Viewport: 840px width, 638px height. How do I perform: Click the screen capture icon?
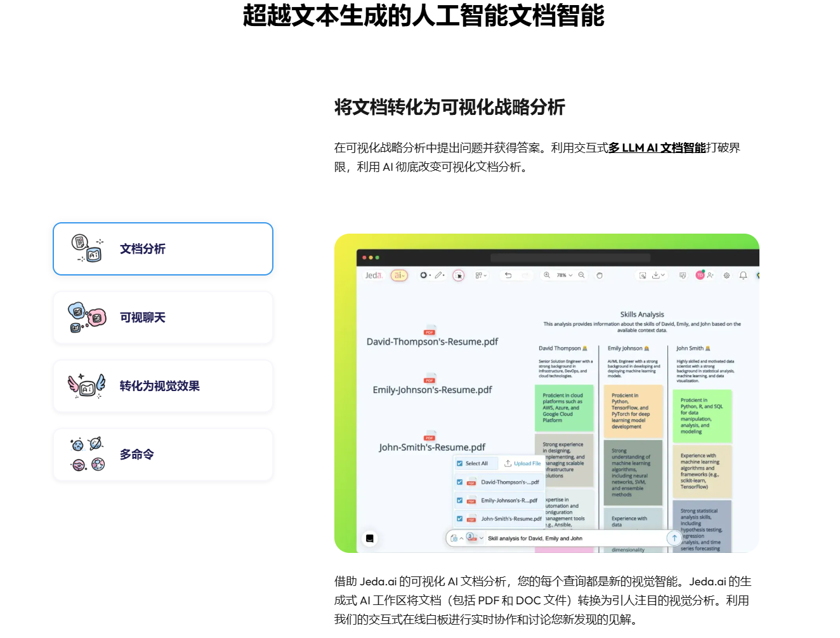coord(643,276)
